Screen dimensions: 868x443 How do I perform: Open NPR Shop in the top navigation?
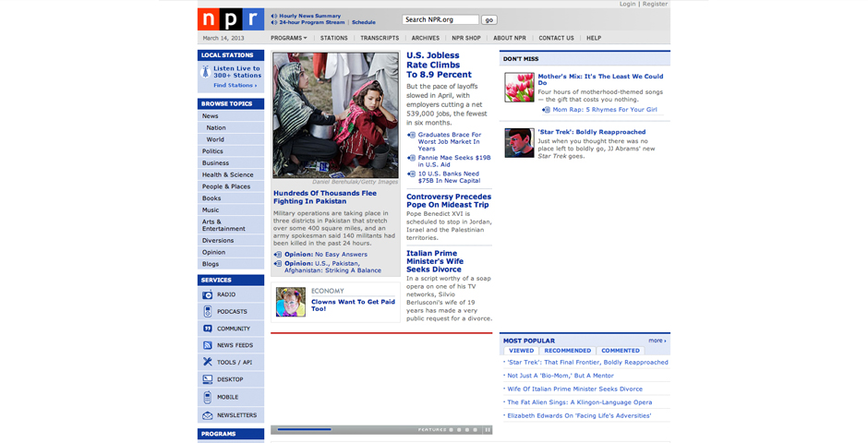tap(466, 38)
